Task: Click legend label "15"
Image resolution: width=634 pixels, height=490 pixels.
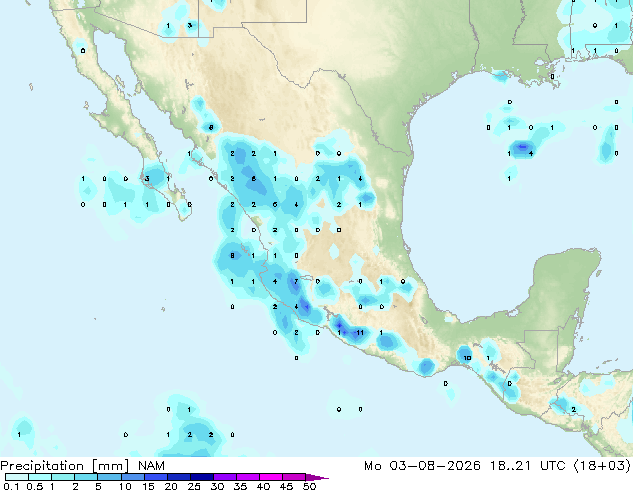Action: [148, 486]
